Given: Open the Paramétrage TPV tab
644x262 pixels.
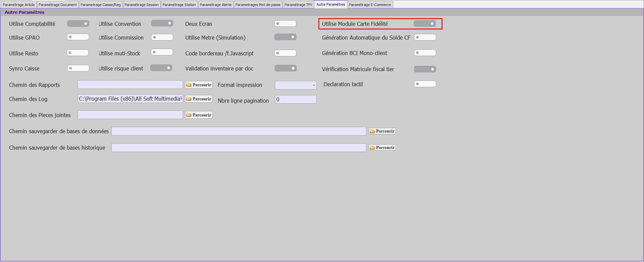Looking at the screenshot, I should pyautogui.click(x=298, y=5).
